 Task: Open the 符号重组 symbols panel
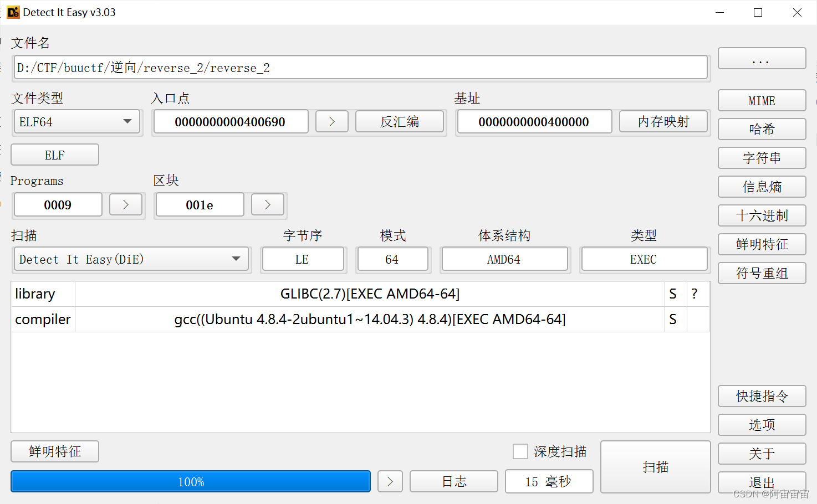762,273
